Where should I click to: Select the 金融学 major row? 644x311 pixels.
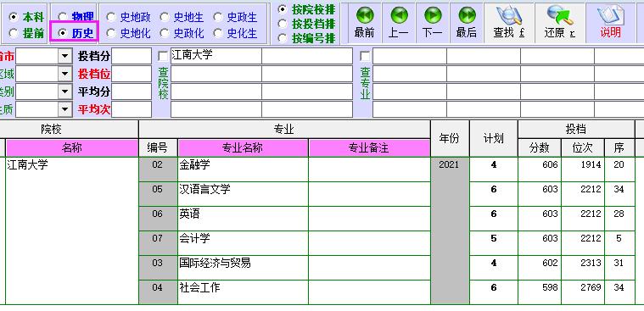243,169
